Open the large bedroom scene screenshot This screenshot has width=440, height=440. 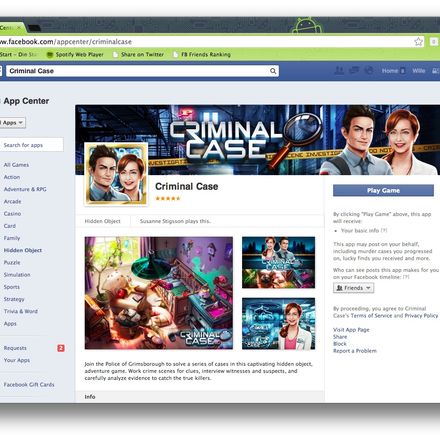[159, 293]
